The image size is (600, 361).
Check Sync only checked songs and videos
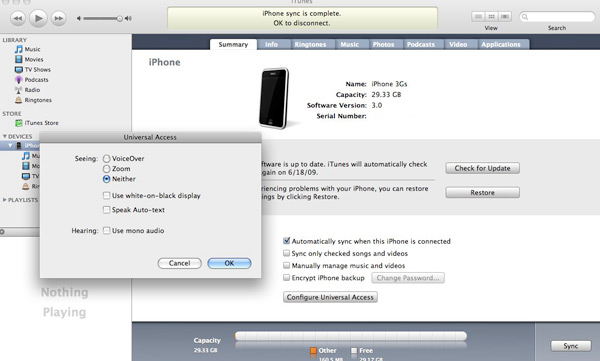click(286, 253)
